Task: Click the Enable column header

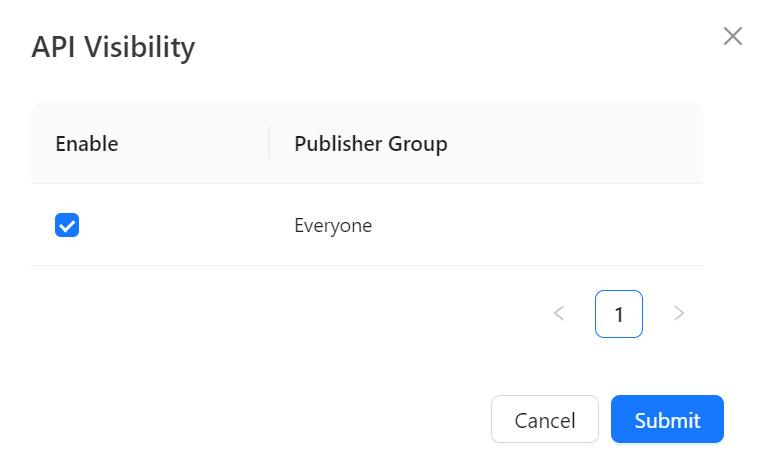Action: click(87, 144)
